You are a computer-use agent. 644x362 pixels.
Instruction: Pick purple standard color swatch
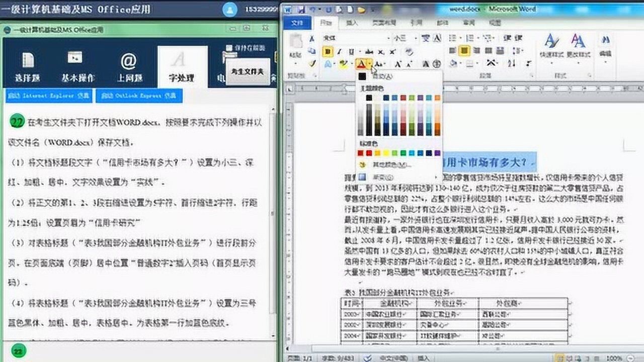[437, 152]
